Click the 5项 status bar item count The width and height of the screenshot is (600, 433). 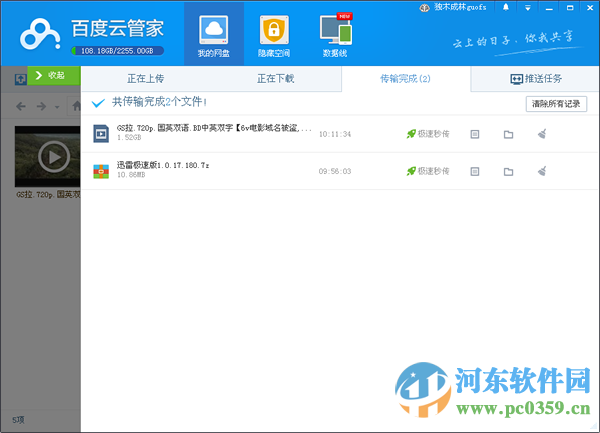(x=18, y=420)
